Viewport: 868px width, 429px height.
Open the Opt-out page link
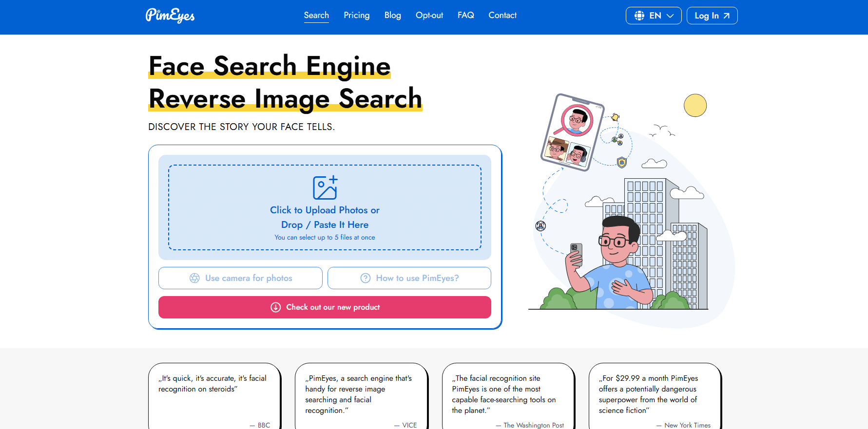click(429, 15)
